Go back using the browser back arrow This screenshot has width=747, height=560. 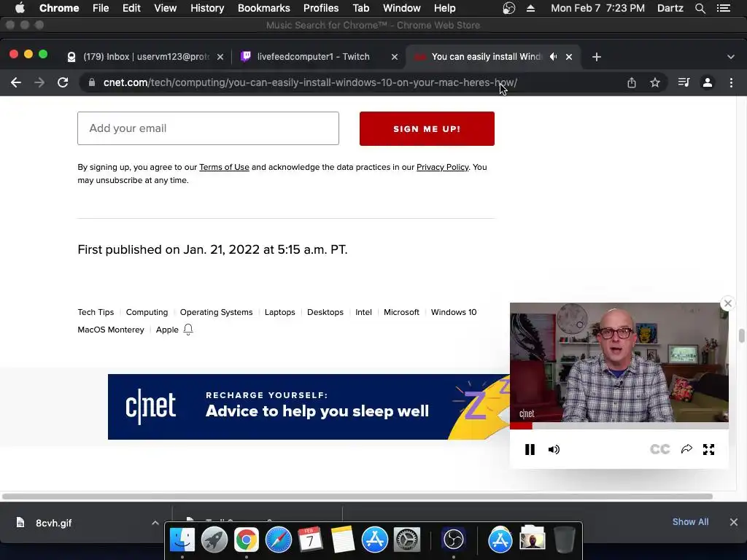[16, 82]
